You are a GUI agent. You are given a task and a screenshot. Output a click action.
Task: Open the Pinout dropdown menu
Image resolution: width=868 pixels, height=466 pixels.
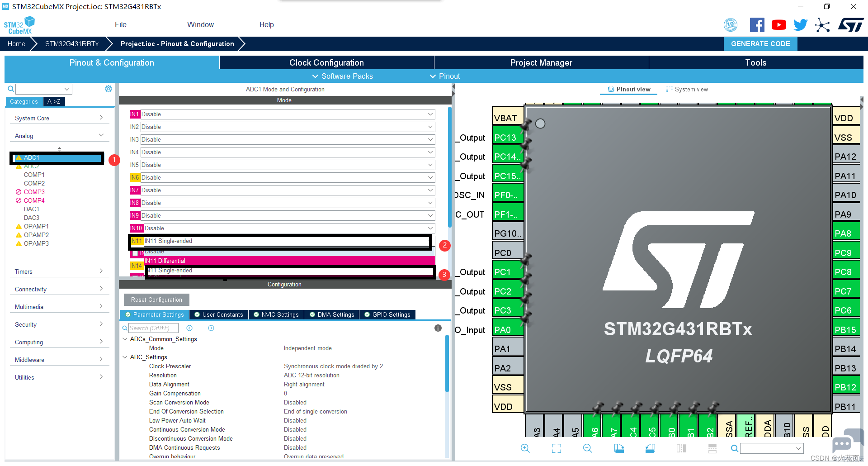[x=445, y=76]
